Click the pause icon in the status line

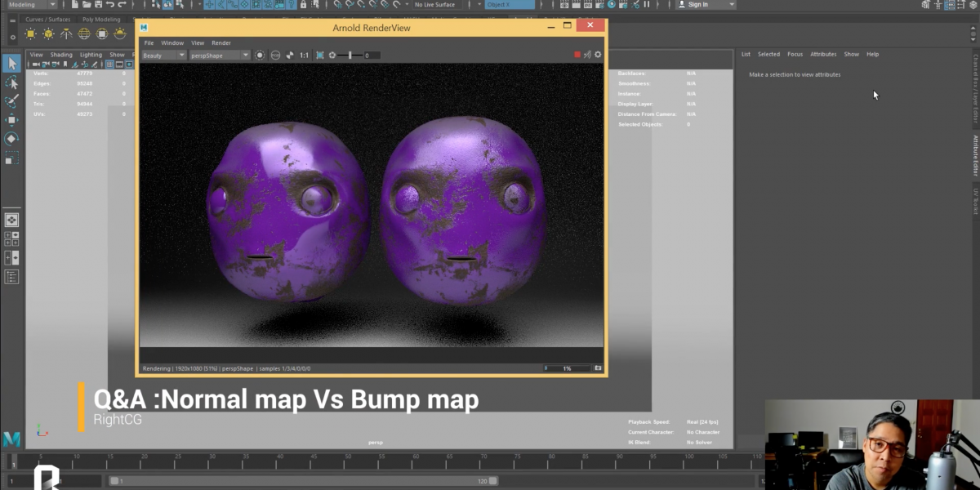(646, 5)
